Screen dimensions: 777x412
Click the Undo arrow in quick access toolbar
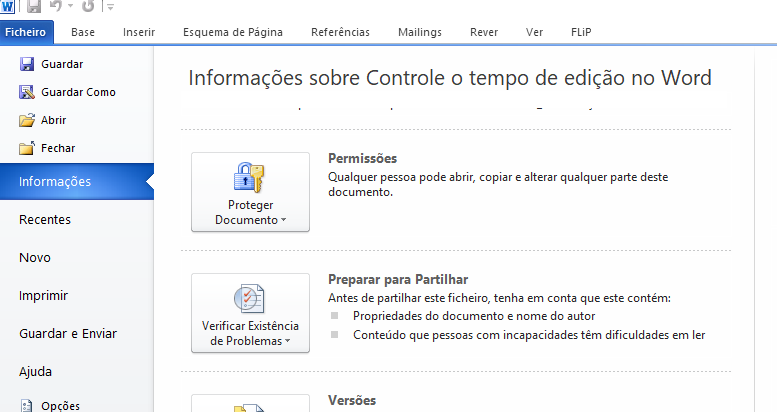tap(56, 6)
